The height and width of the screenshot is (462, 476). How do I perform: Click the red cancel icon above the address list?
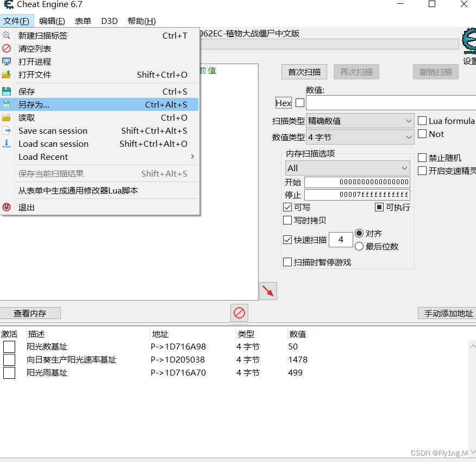coord(239,313)
